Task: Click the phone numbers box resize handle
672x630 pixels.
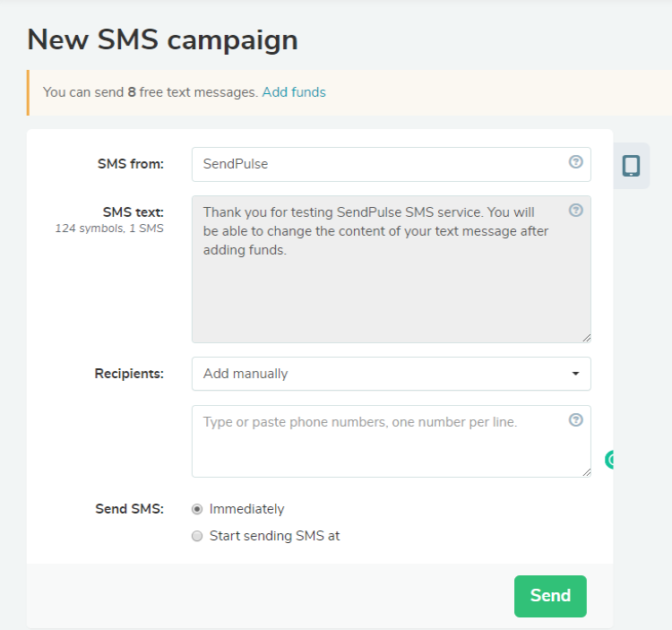Action: click(x=586, y=471)
